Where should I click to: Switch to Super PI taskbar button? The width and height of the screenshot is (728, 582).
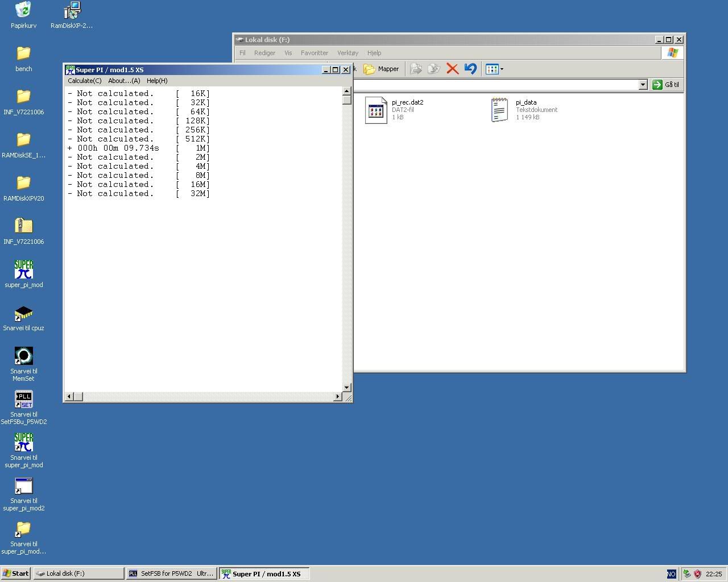(x=264, y=573)
